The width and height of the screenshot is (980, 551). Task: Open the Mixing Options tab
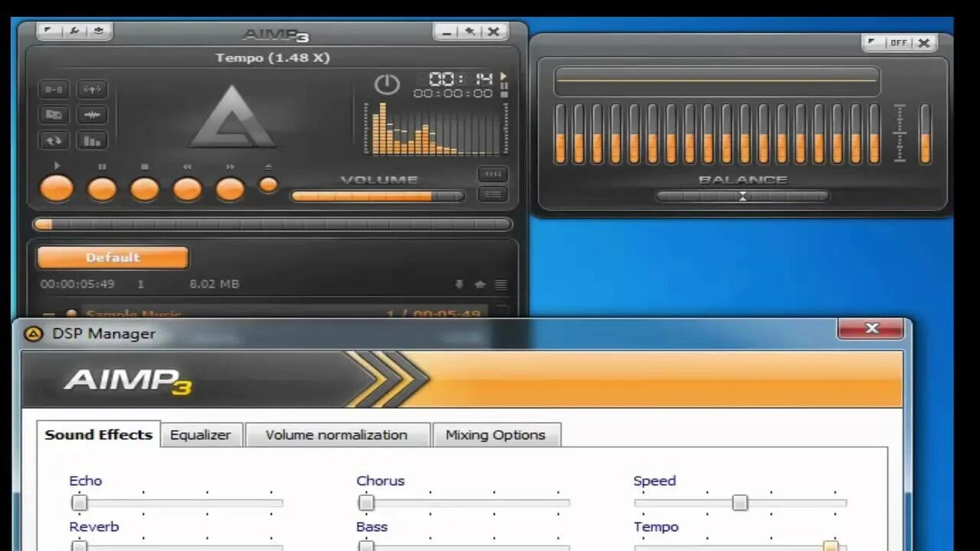[x=495, y=435]
